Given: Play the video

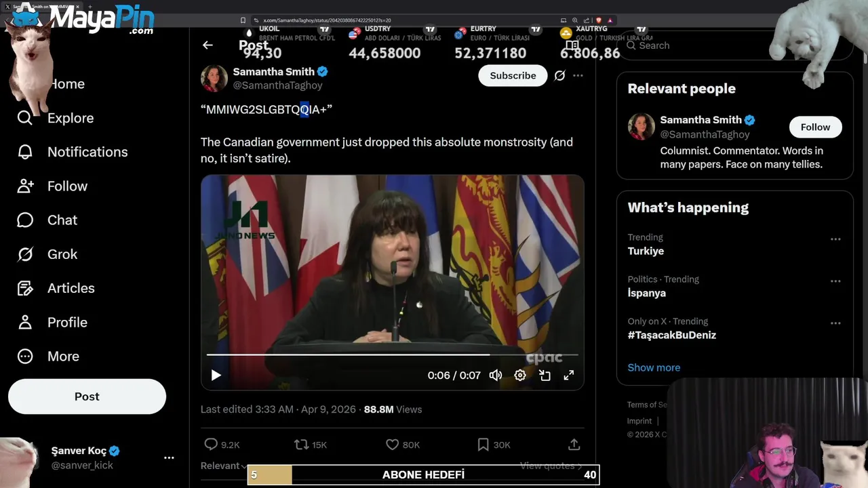Looking at the screenshot, I should 216,375.
